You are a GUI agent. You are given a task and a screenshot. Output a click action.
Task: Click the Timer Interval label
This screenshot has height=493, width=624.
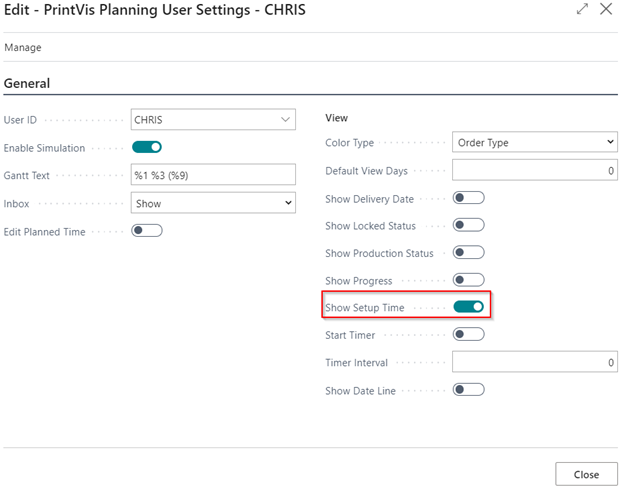(x=356, y=362)
